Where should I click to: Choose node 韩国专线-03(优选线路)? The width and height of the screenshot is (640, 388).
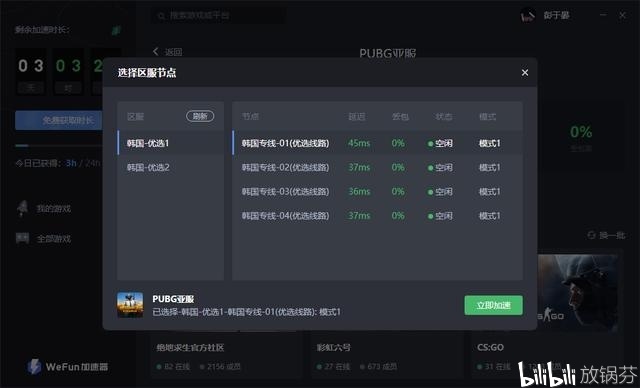pos(378,191)
